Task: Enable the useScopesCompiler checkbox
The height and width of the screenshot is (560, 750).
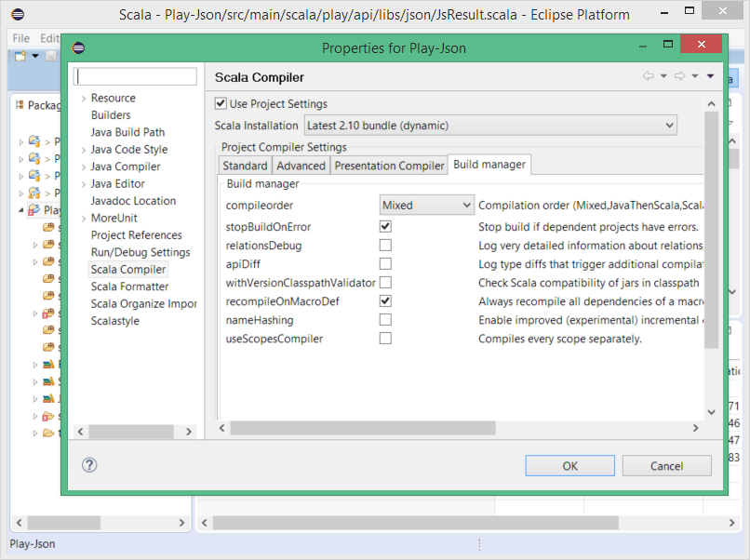Action: (x=385, y=338)
